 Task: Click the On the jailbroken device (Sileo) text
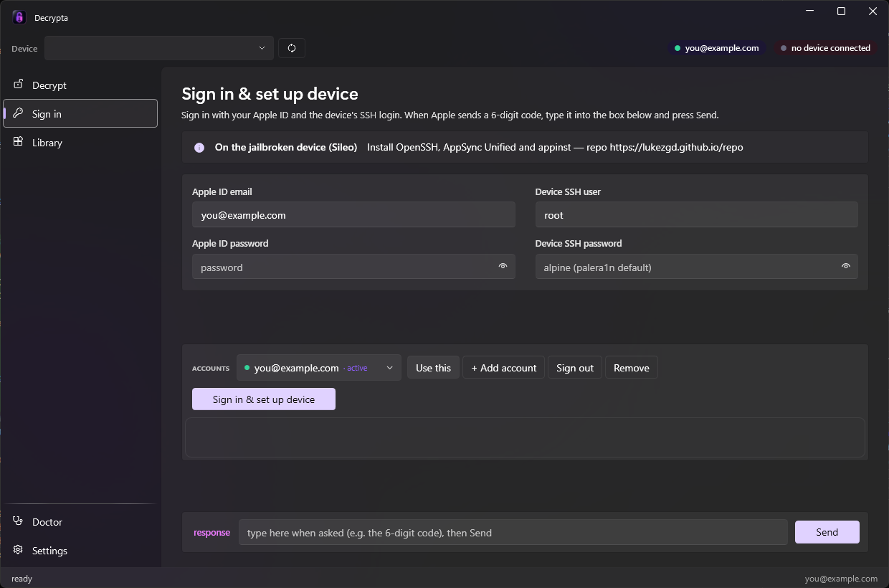pyautogui.click(x=286, y=147)
